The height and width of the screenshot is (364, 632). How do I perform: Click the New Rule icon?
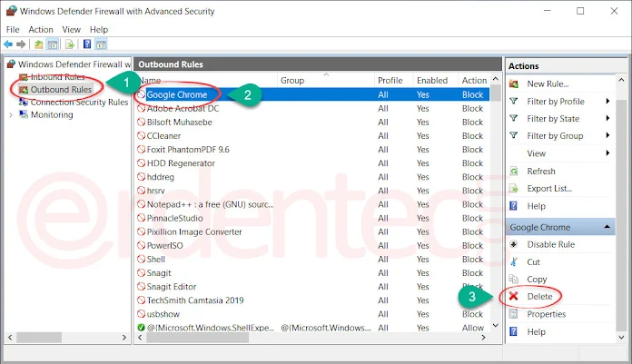[514, 84]
